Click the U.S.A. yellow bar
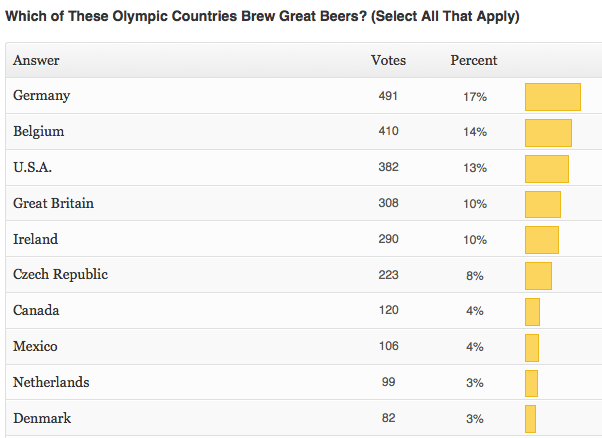Viewport: 602px width, 438px height. click(x=546, y=169)
